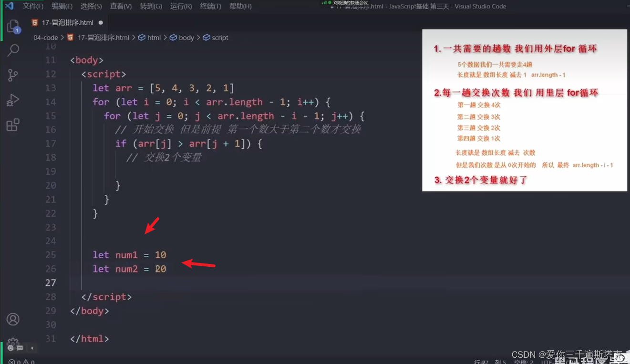This screenshot has width=630, height=364.
Task: Open the 文件 menu
Action: 32,6
